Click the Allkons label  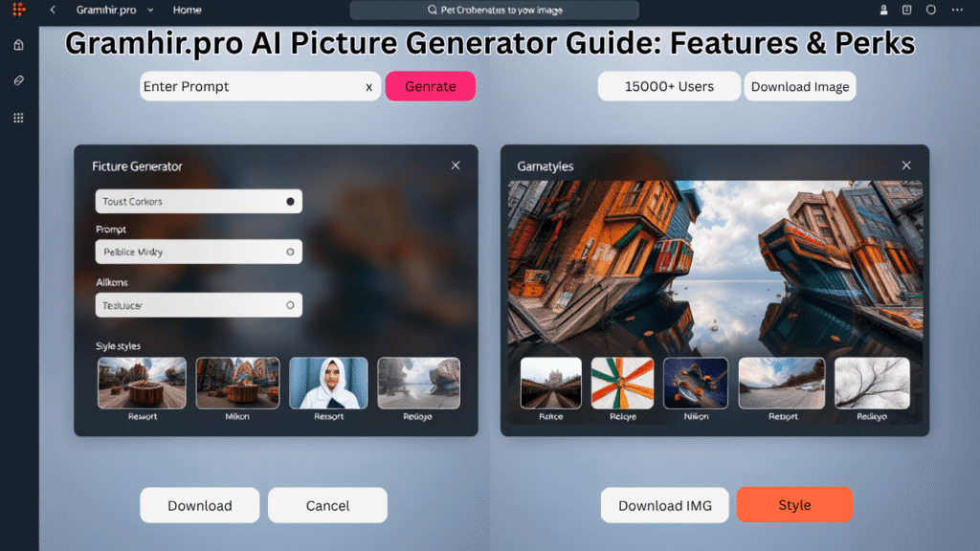click(112, 282)
